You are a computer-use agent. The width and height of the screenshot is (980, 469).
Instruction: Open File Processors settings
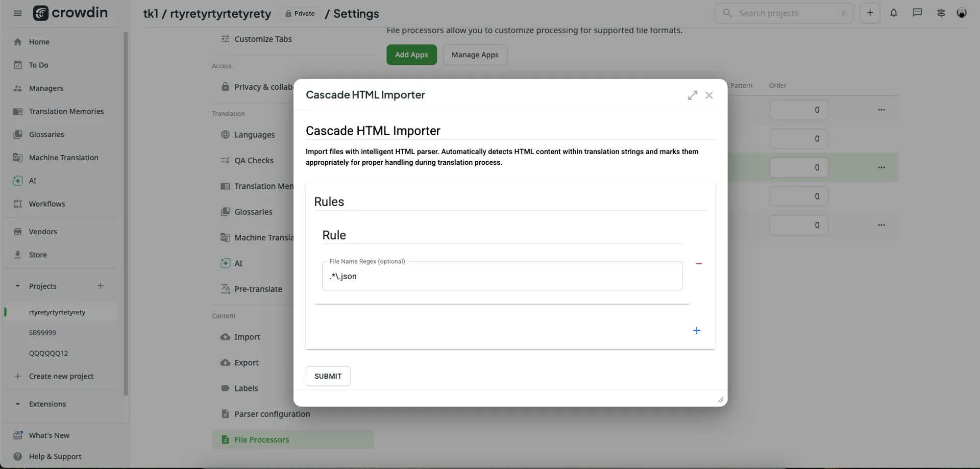293,439
